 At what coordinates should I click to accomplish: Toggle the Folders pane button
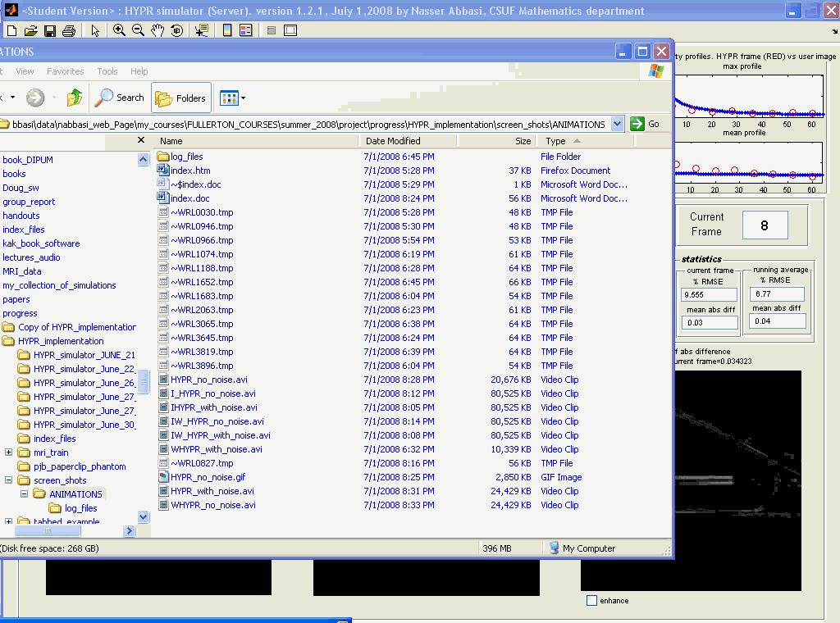(x=180, y=98)
